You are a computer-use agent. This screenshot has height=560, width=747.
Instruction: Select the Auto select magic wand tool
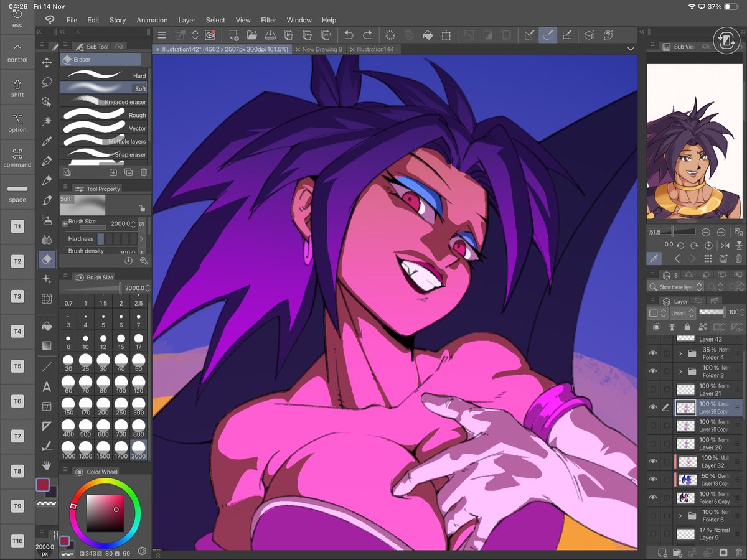click(x=47, y=121)
